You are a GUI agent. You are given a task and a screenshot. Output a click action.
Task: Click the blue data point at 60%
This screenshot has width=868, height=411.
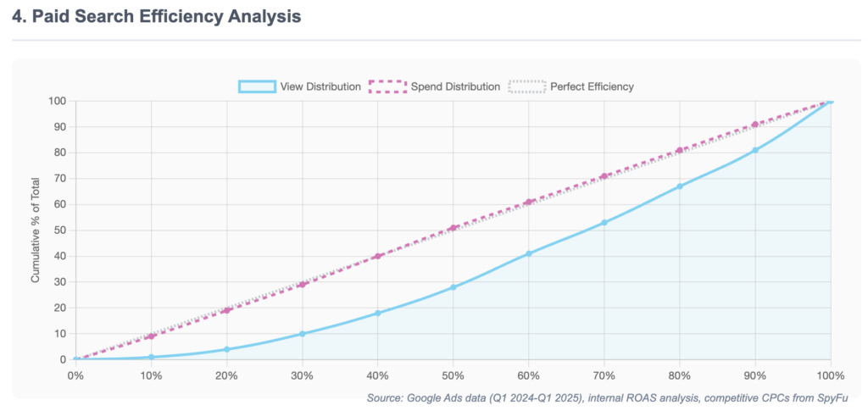pyautogui.click(x=529, y=253)
